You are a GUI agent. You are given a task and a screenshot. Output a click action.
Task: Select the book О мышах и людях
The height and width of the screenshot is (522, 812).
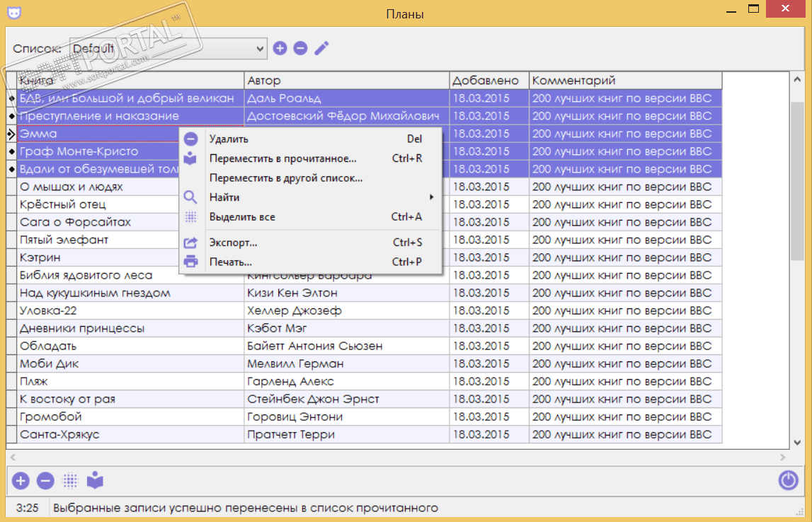[x=98, y=187]
